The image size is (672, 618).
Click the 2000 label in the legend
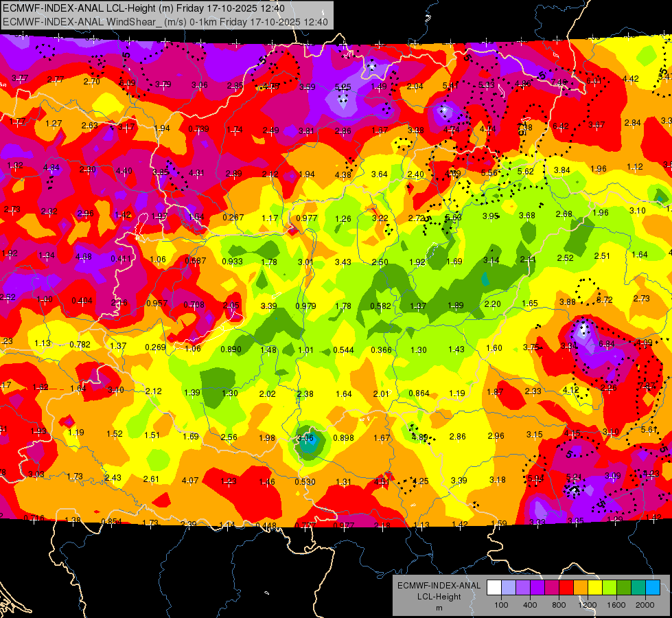point(645,605)
